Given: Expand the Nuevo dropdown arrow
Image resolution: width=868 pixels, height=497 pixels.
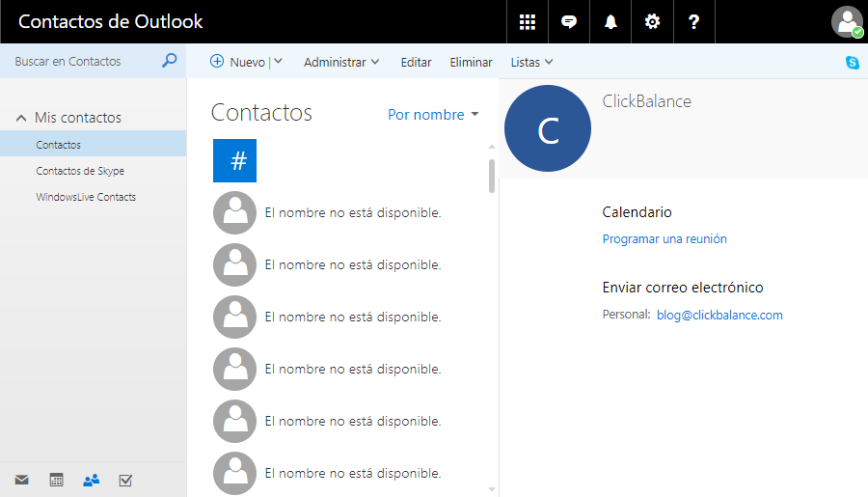Looking at the screenshot, I should 278,62.
